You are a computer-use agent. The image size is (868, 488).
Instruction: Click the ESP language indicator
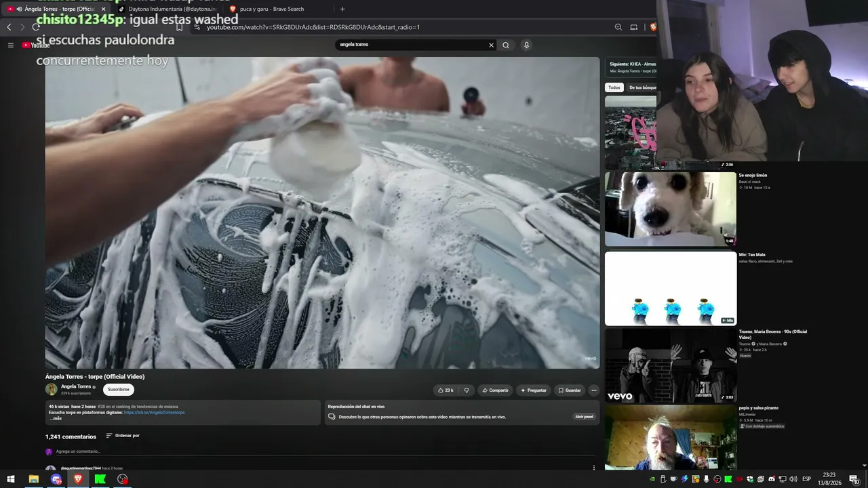click(806, 479)
